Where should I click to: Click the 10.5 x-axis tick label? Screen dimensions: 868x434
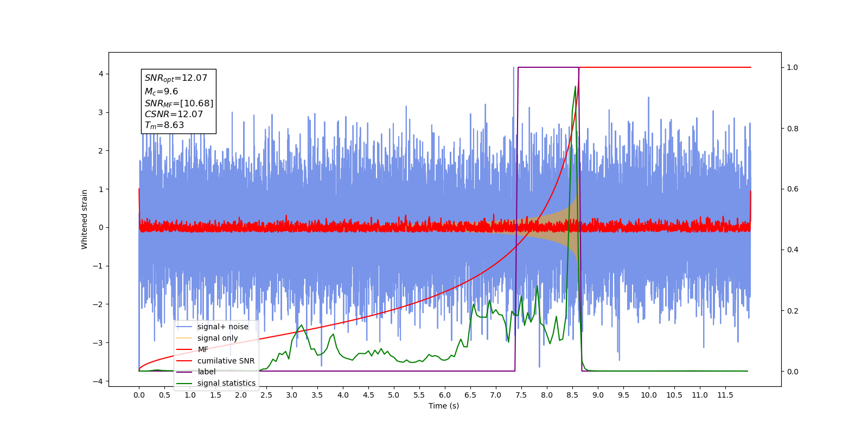(x=674, y=395)
